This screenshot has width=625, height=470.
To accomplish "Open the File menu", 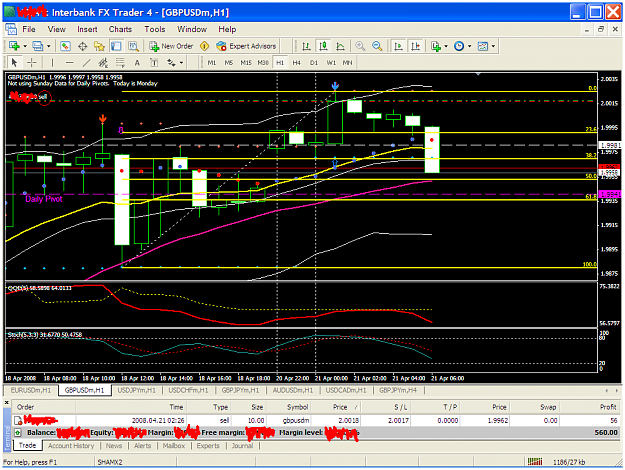I will [x=29, y=29].
